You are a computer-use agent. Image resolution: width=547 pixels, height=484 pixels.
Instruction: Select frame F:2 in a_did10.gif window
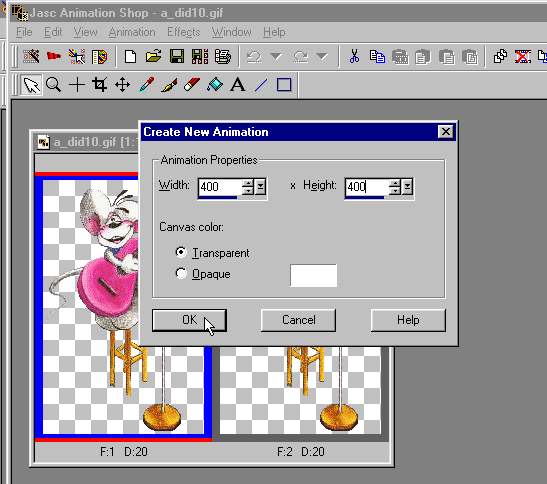[x=301, y=391]
